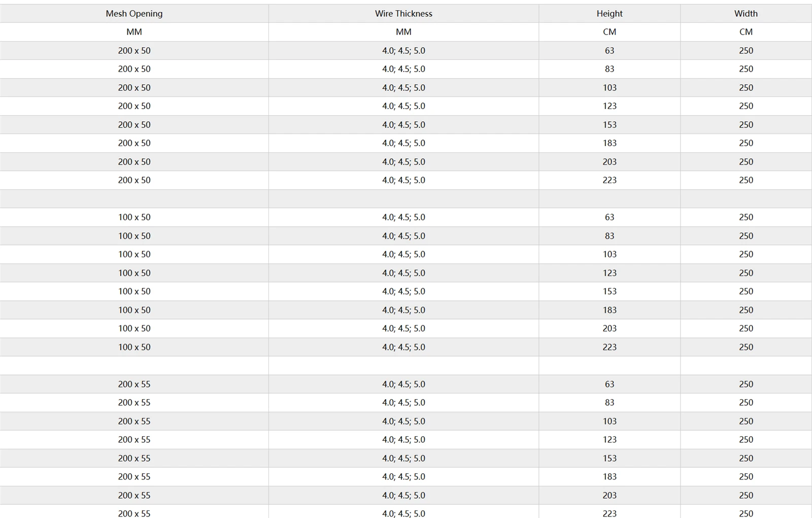Image resolution: width=812 pixels, height=518 pixels.
Task: Click wire thickness for 200 x 55 height 183
Action: tap(403, 476)
